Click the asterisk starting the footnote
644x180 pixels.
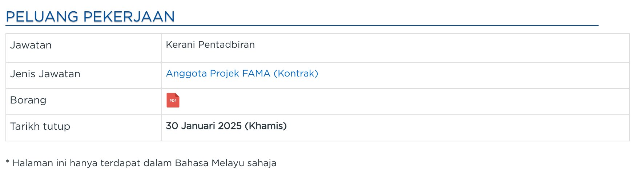point(8,161)
